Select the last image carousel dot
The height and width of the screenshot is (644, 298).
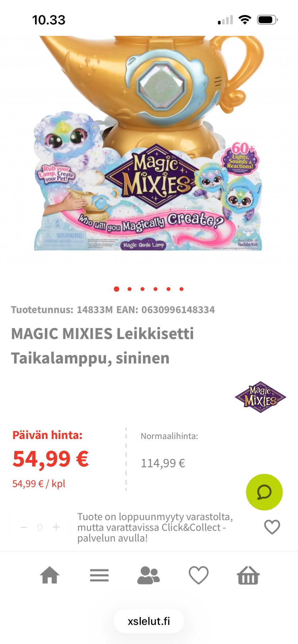click(181, 289)
